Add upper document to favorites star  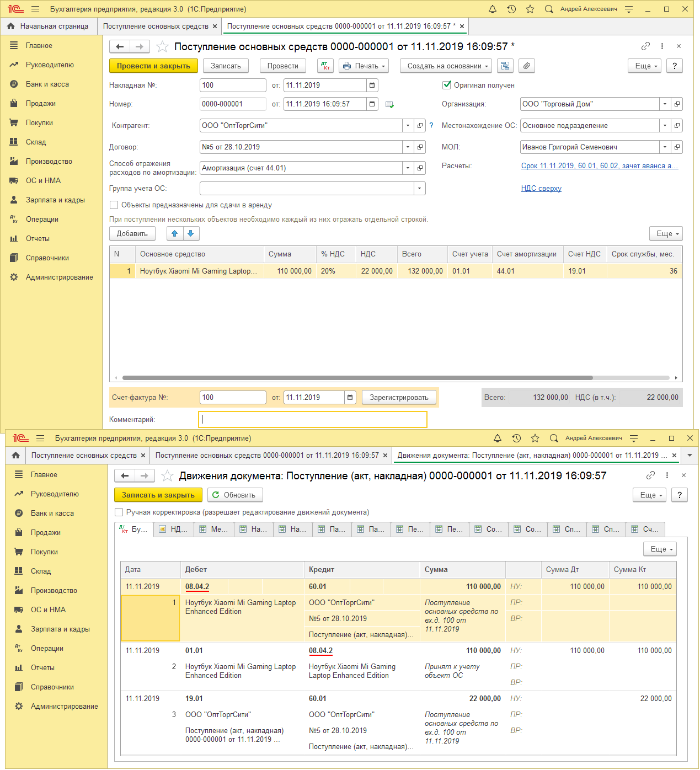point(162,47)
